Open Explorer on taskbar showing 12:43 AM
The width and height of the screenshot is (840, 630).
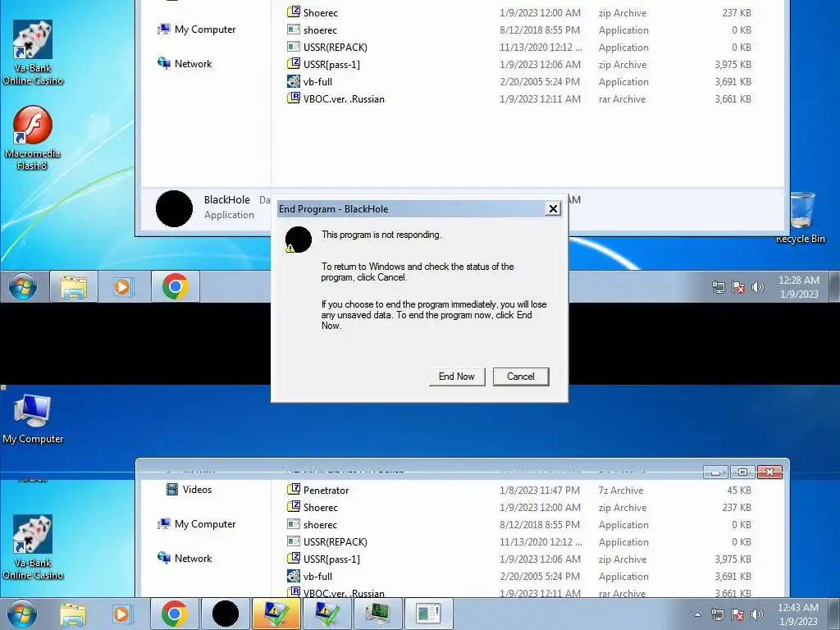73,614
